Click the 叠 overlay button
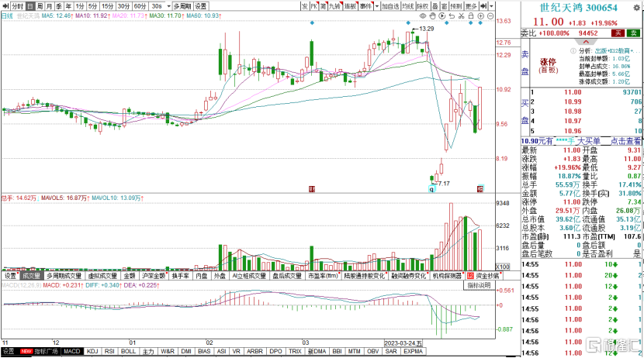This screenshot has height=358, width=644. [435, 6]
